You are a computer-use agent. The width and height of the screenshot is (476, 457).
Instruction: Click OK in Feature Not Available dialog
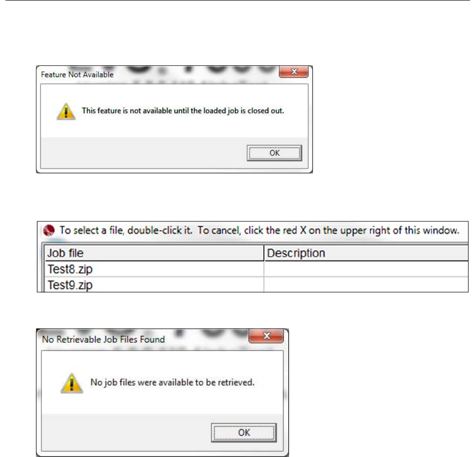click(x=274, y=153)
